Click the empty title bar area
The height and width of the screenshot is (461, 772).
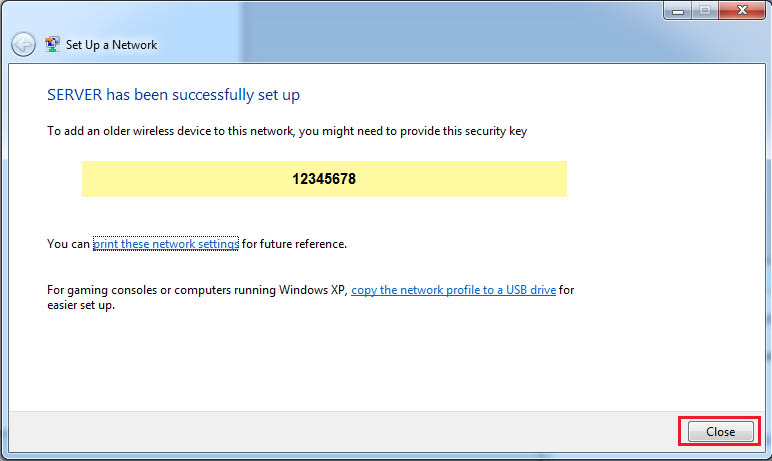[x=400, y=20]
